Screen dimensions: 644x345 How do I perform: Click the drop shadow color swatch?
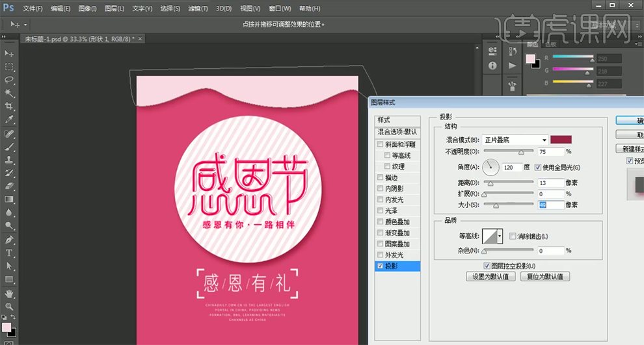coord(561,140)
